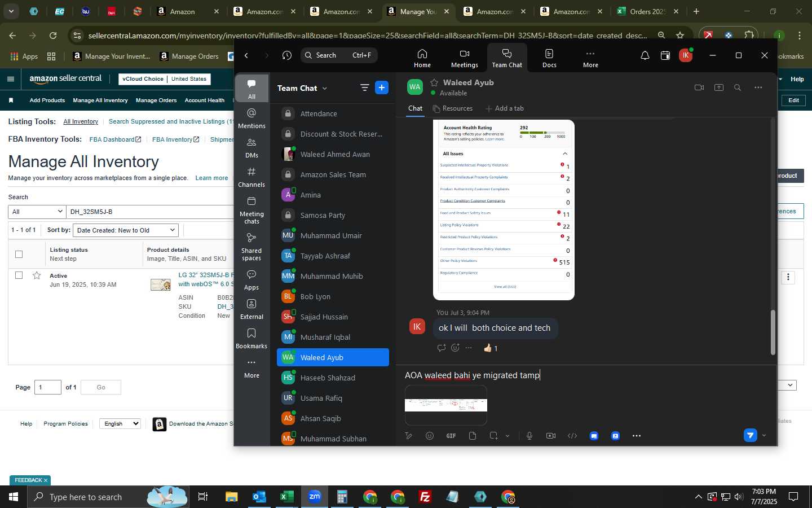Open Zoom More tab
The image size is (812, 508).
[590, 58]
